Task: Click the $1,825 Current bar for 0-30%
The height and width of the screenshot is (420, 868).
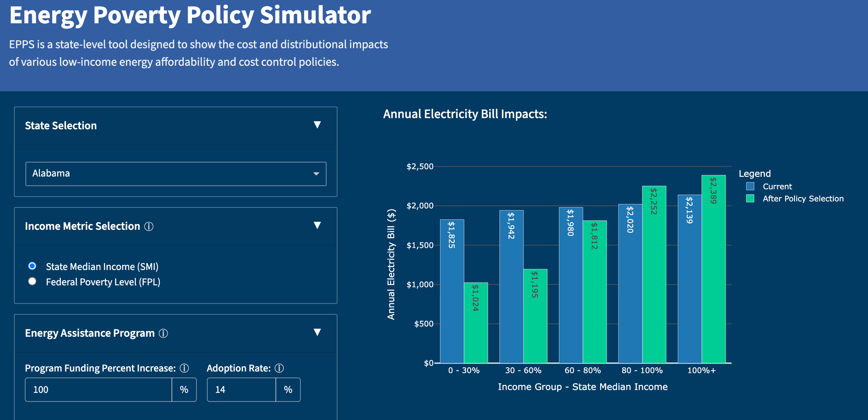Action: (x=451, y=290)
